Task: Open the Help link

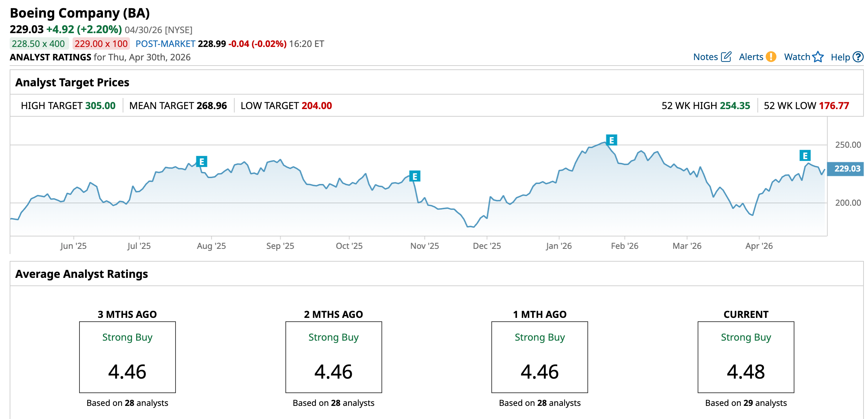Action: [x=840, y=57]
